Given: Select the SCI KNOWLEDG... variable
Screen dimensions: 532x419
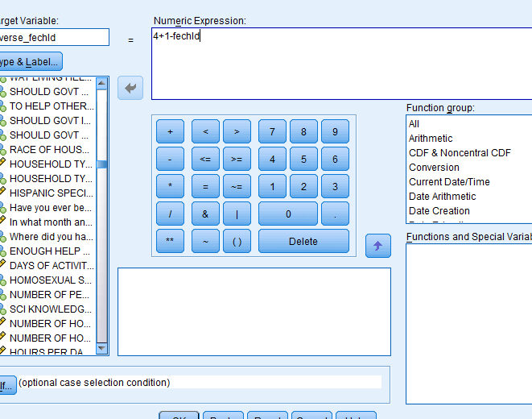Looking at the screenshot, I should (47, 309).
